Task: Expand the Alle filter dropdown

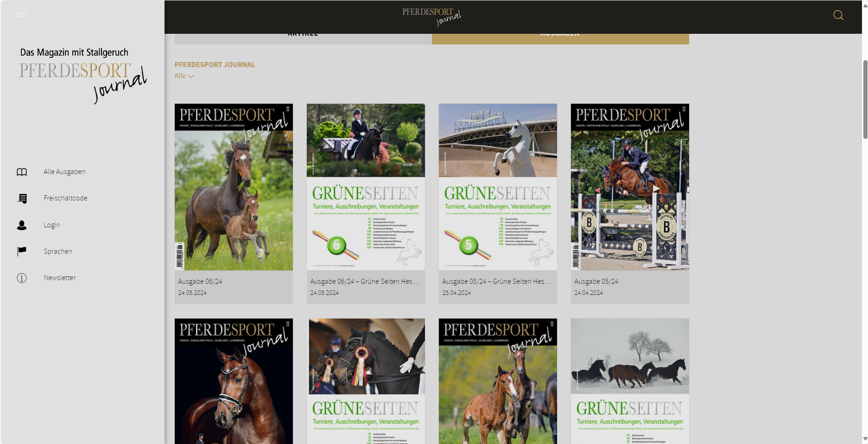Action: coord(184,76)
